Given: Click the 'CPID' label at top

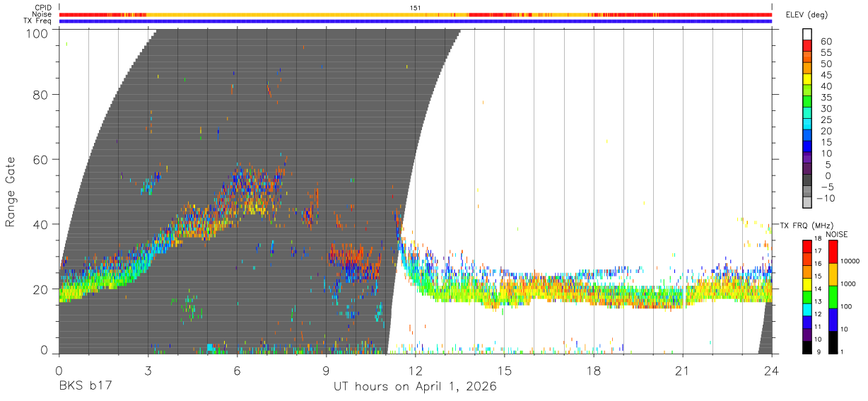Looking at the screenshot, I should pos(44,8).
